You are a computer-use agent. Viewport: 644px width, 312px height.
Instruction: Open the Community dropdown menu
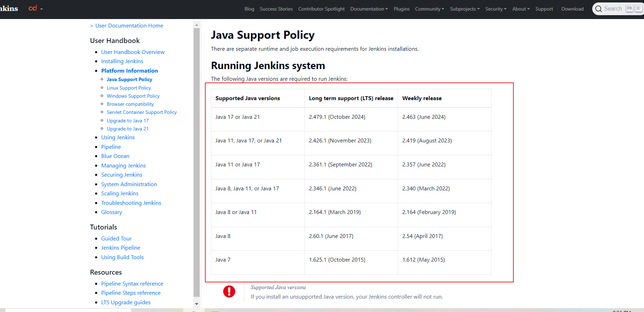[x=430, y=9]
